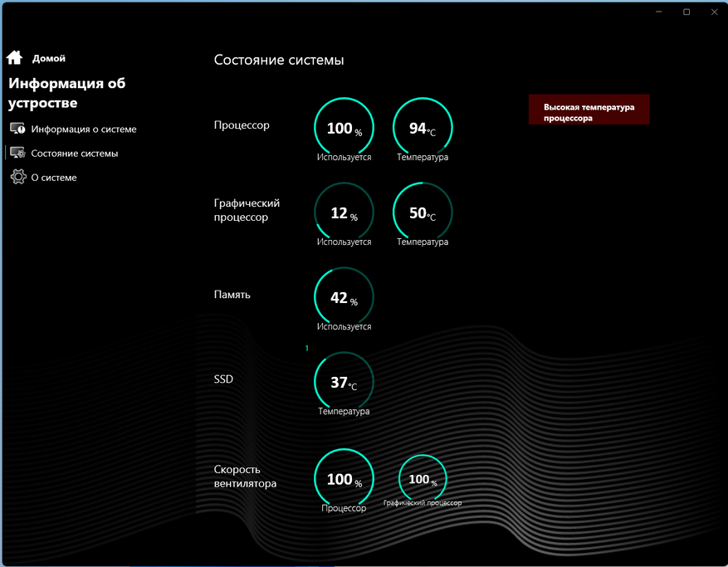Click the SSD temperature 37°C gauge

(x=344, y=381)
